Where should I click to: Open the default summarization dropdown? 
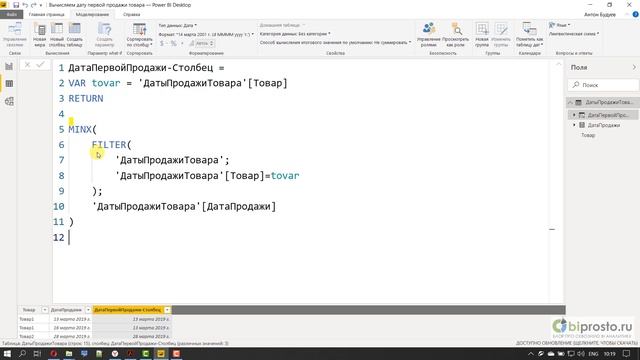click(x=336, y=42)
